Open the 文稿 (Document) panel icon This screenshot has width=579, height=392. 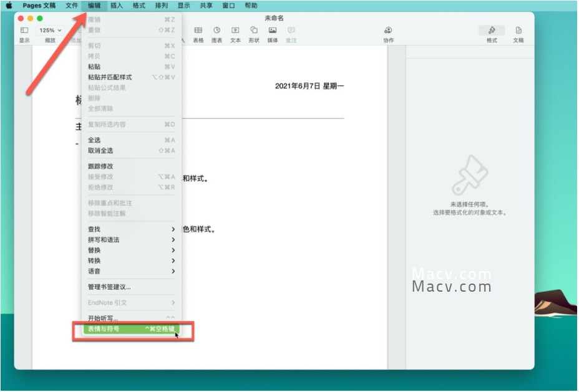(x=518, y=30)
